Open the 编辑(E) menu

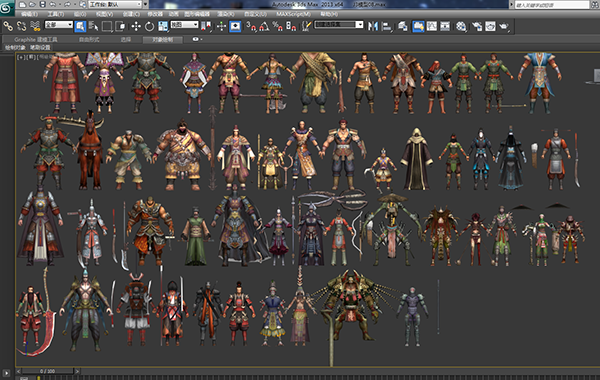pyautogui.click(x=29, y=14)
